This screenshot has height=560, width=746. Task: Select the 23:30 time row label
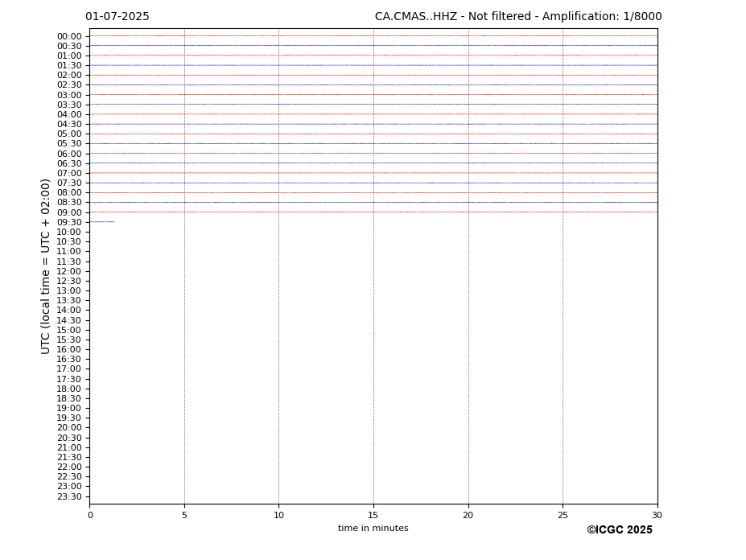coord(69,496)
